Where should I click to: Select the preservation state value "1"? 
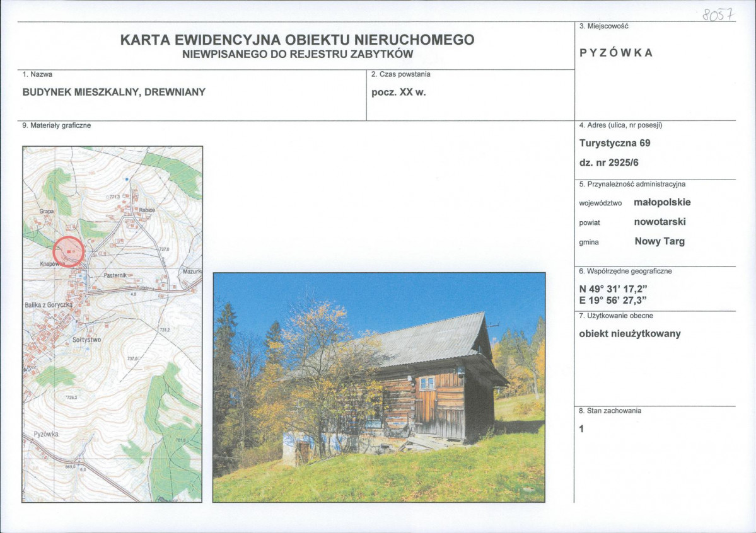(x=581, y=429)
